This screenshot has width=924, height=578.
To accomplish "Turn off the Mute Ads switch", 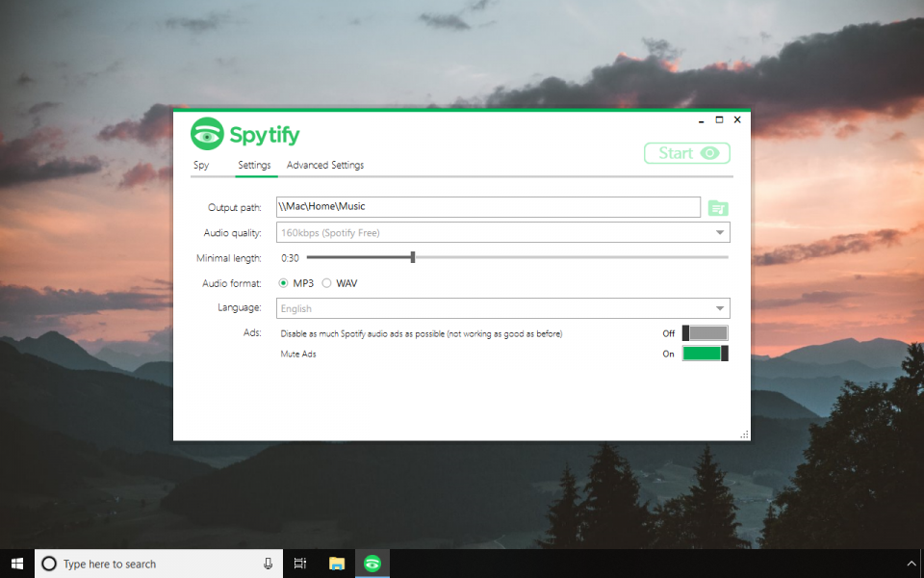I will tap(705, 354).
